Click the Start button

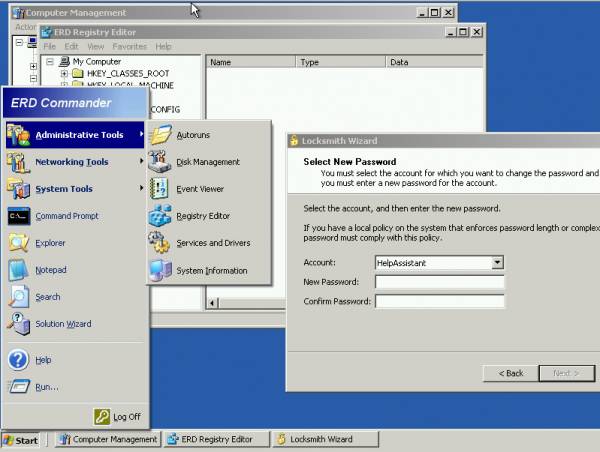pyautogui.click(x=21, y=440)
